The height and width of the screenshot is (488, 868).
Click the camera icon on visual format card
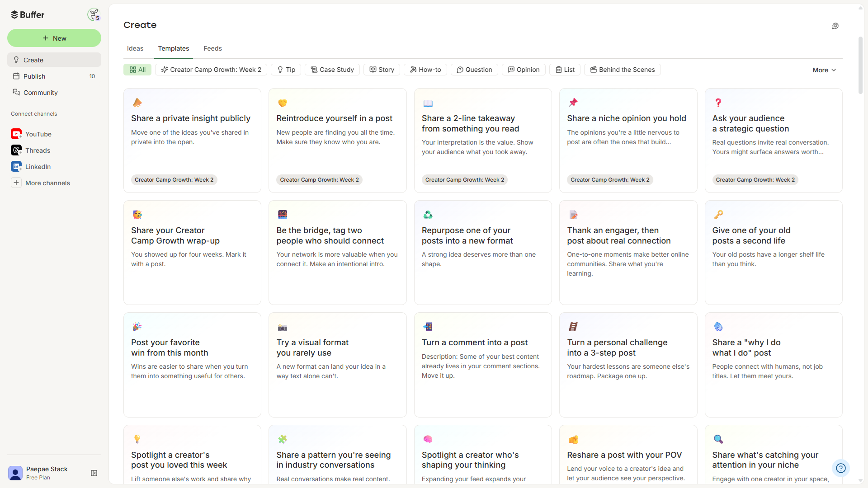tap(283, 327)
